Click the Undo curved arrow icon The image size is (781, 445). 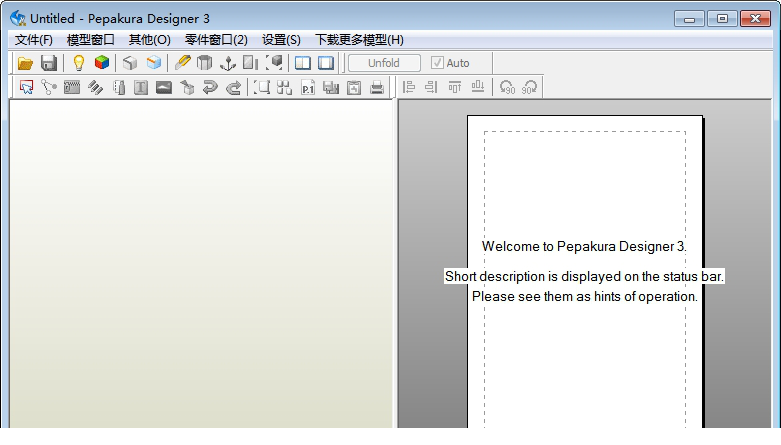click(210, 87)
